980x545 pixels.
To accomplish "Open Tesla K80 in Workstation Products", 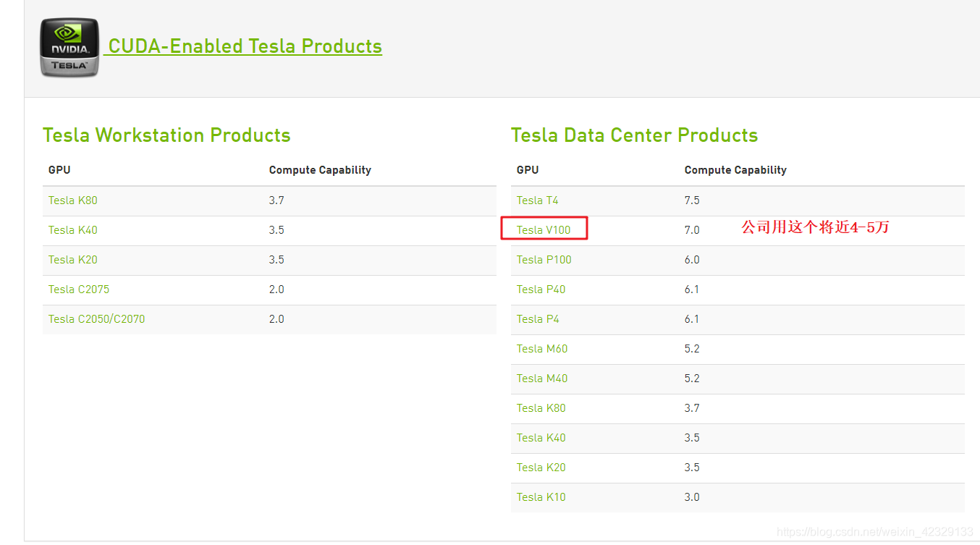I will pos(73,200).
